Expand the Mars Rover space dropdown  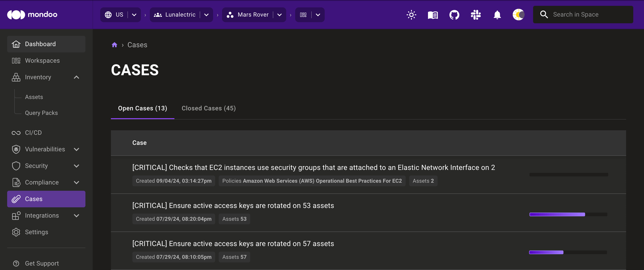pos(279,14)
